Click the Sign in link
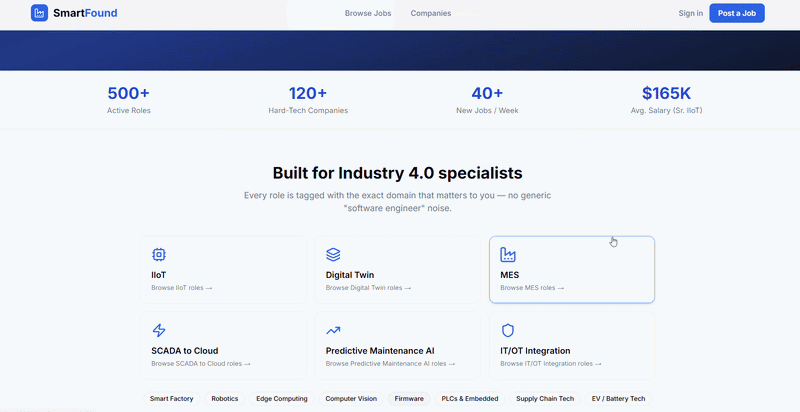Viewport: 800px width, 412px height. coord(690,13)
